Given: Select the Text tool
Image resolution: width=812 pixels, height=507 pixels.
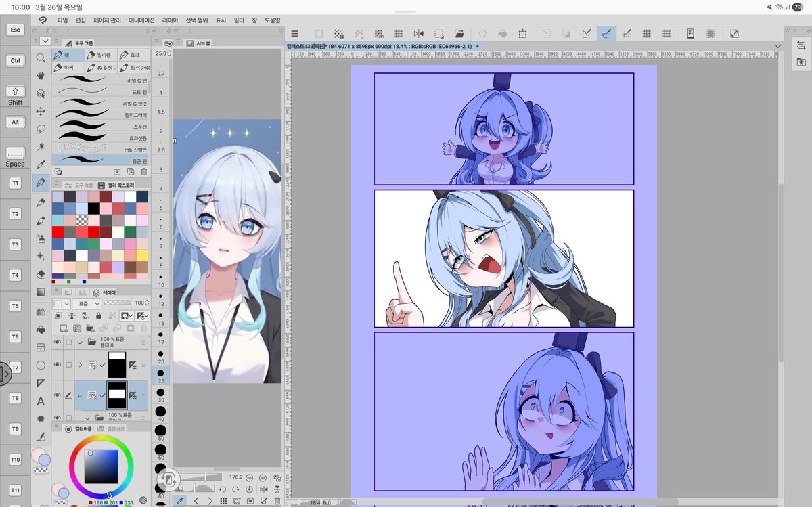Looking at the screenshot, I should point(41,401).
